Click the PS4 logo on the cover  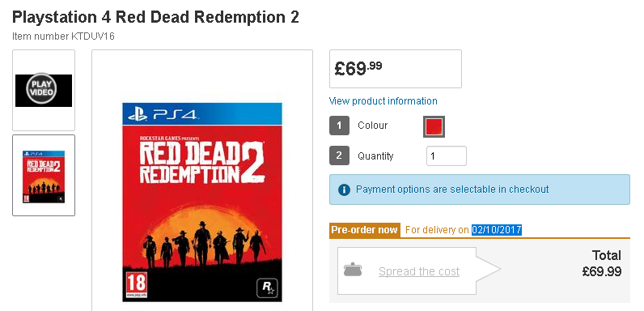[162, 114]
